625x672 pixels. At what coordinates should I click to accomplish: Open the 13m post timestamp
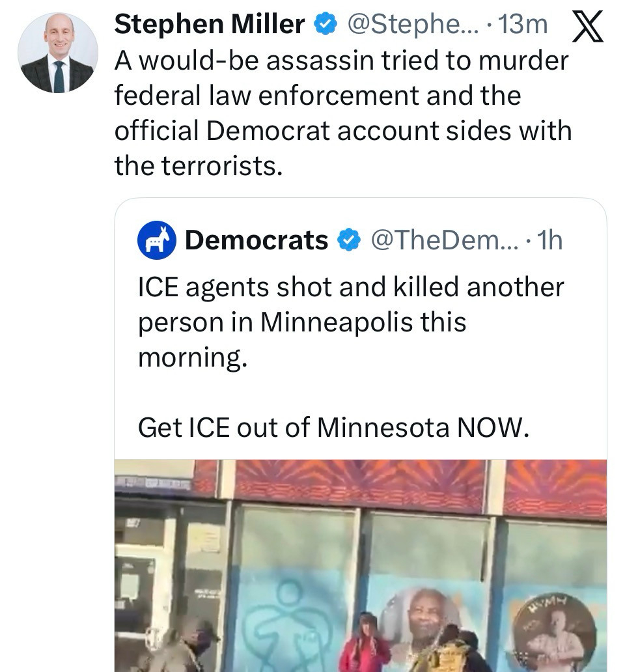(525, 25)
